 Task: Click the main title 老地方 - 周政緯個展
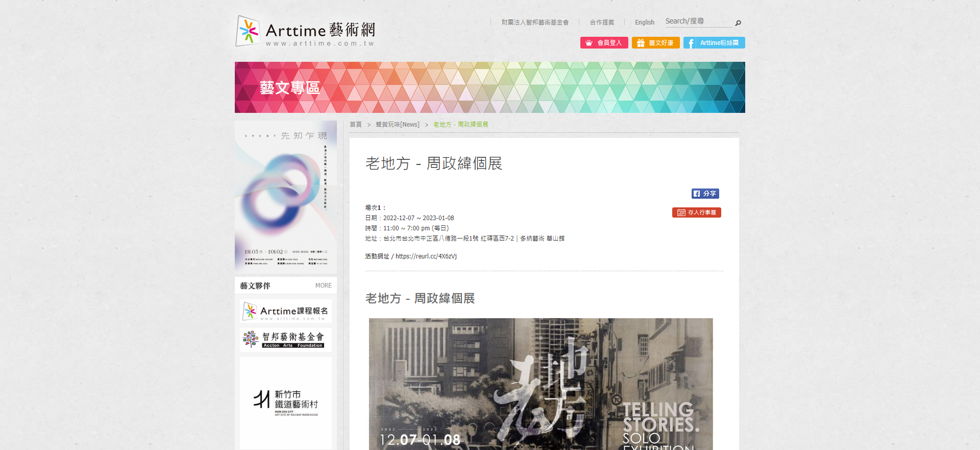click(x=434, y=163)
